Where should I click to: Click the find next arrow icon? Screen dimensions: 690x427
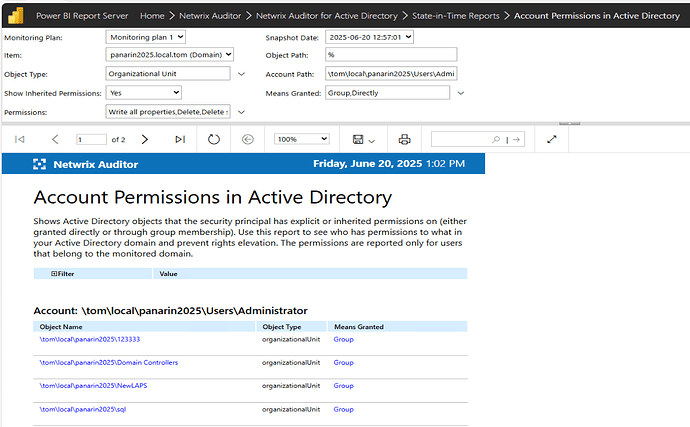(516, 140)
